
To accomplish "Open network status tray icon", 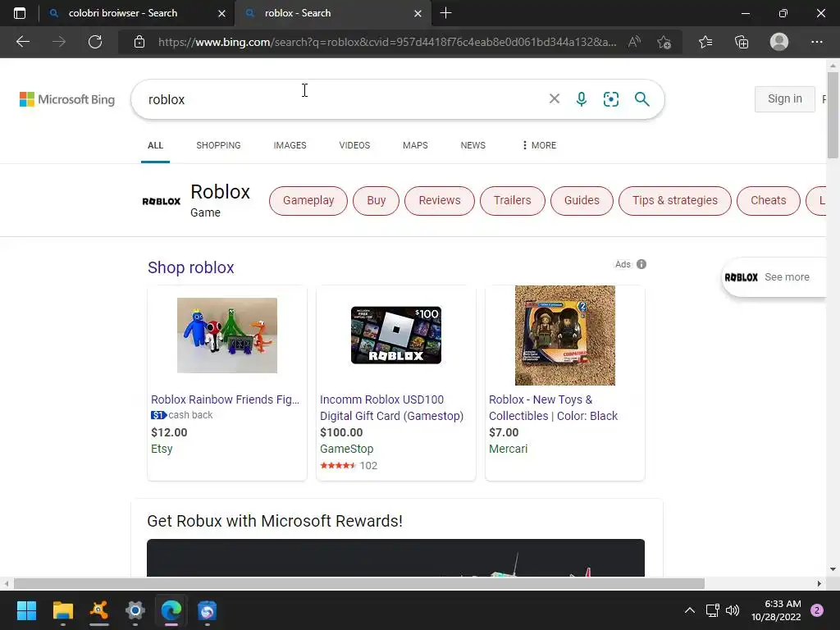I will [712, 610].
